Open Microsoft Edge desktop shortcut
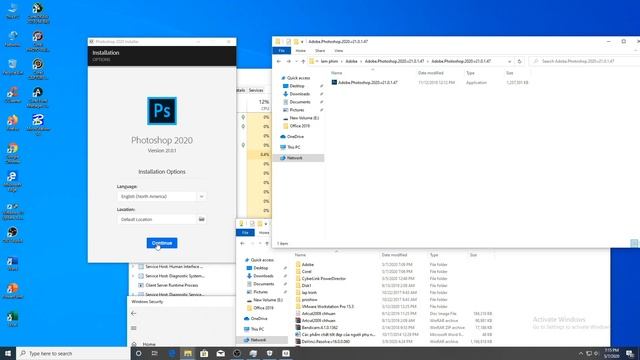The width and height of the screenshot is (640, 360). tap(12, 181)
